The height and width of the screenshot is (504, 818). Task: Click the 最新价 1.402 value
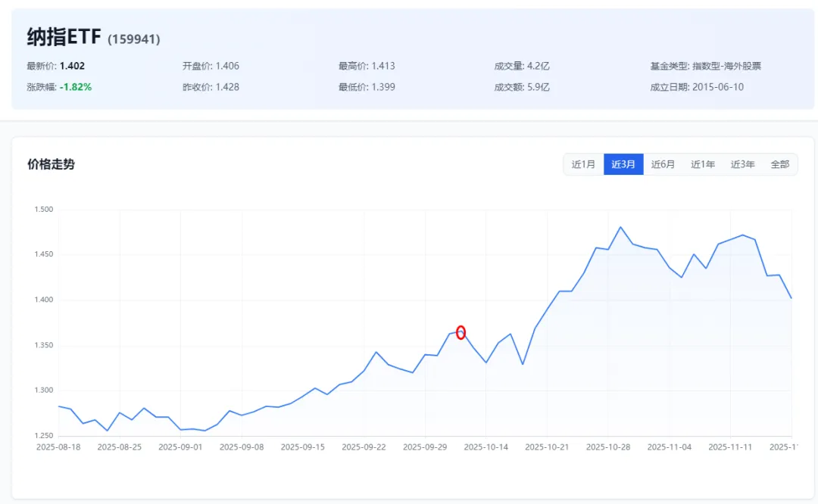pos(72,66)
